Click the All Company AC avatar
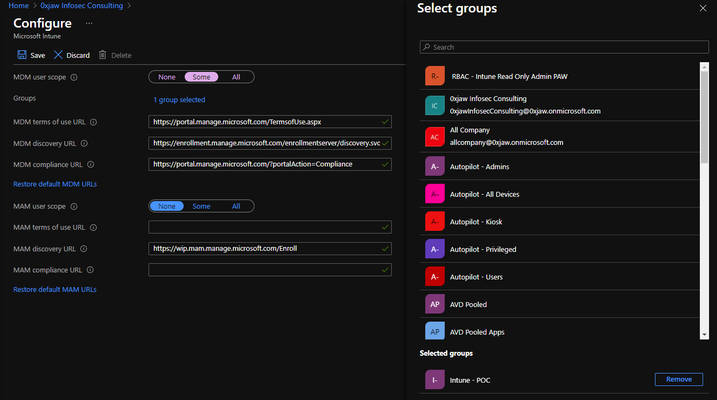The width and height of the screenshot is (717, 400). (x=434, y=137)
